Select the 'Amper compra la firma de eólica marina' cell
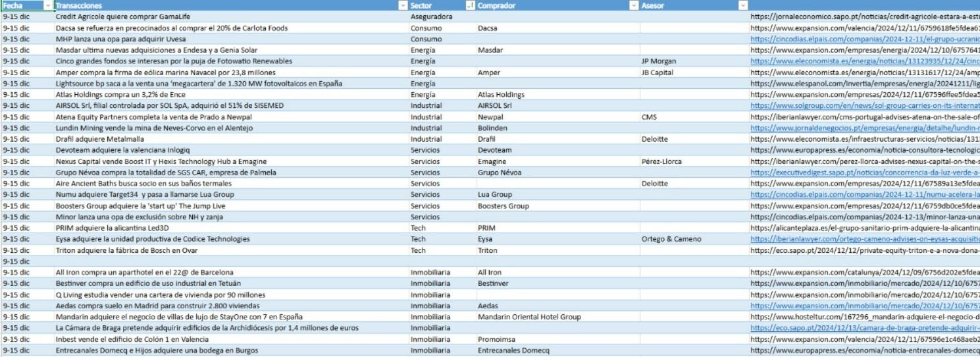This screenshot has width=980, height=357. [x=231, y=72]
